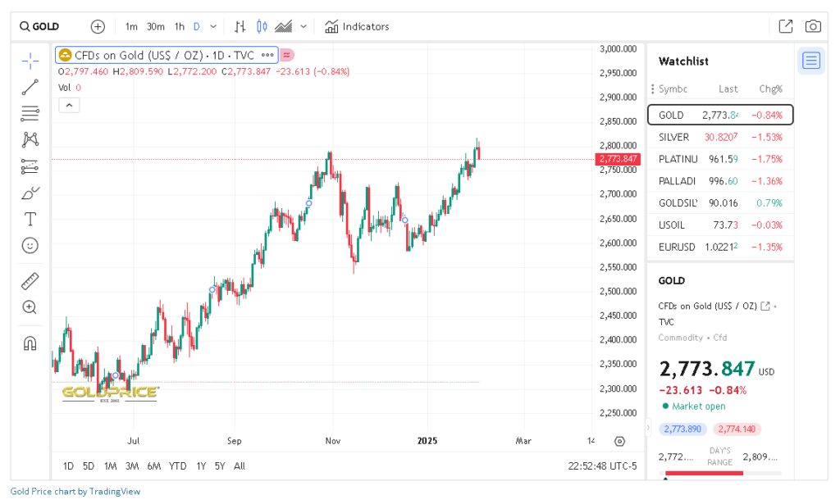Collapse the right panel with side arrow
The height and width of the screenshot is (504, 840).
pos(648,428)
